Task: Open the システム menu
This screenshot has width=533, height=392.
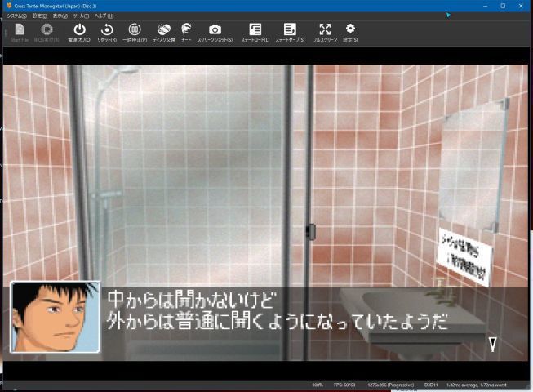Action: (x=16, y=16)
